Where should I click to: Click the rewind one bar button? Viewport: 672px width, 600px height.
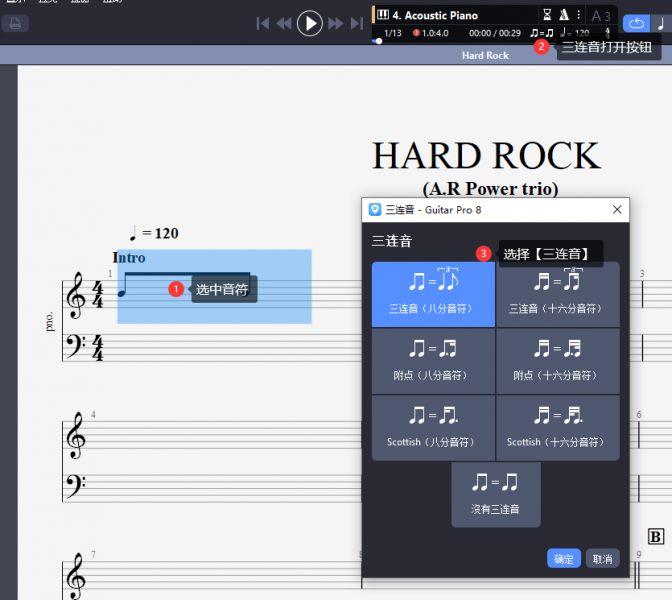tap(284, 23)
